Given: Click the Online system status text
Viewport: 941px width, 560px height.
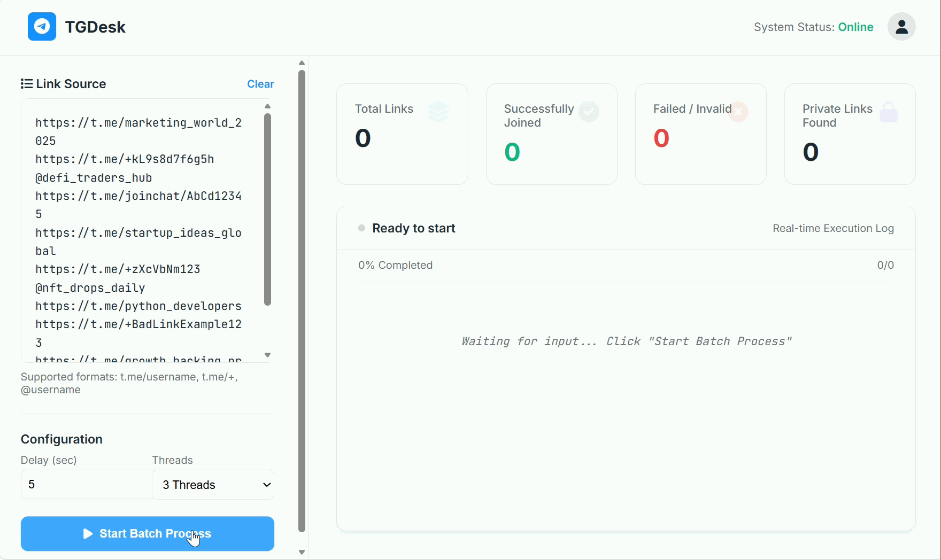Looking at the screenshot, I should click(856, 27).
